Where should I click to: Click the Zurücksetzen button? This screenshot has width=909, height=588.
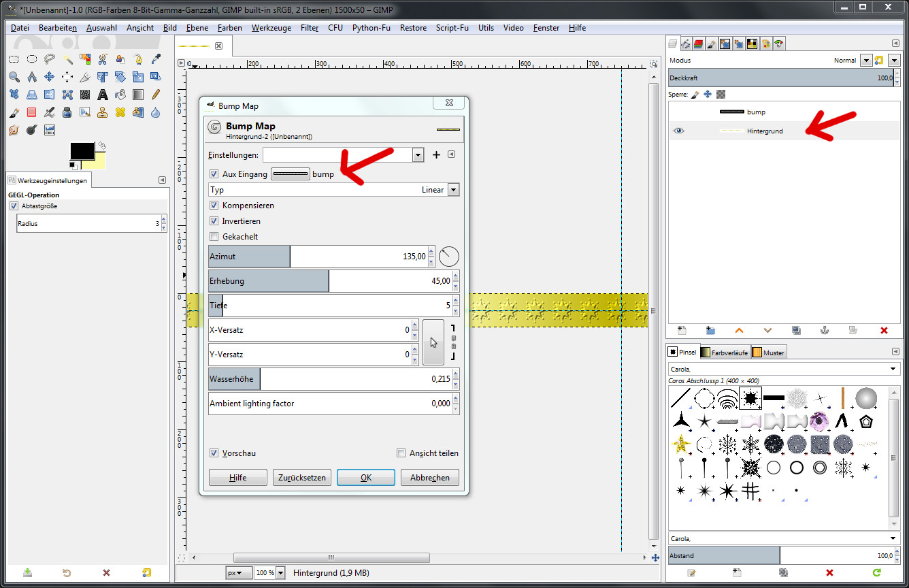[x=302, y=478]
